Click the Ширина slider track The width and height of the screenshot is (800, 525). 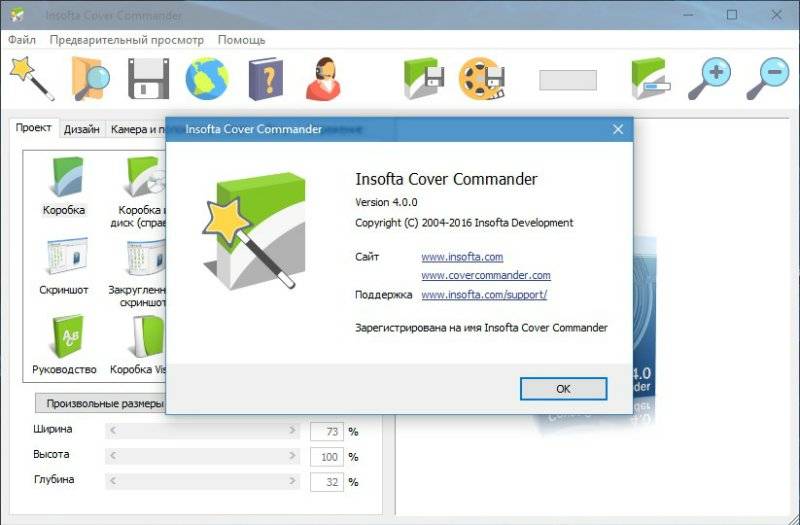click(203, 431)
